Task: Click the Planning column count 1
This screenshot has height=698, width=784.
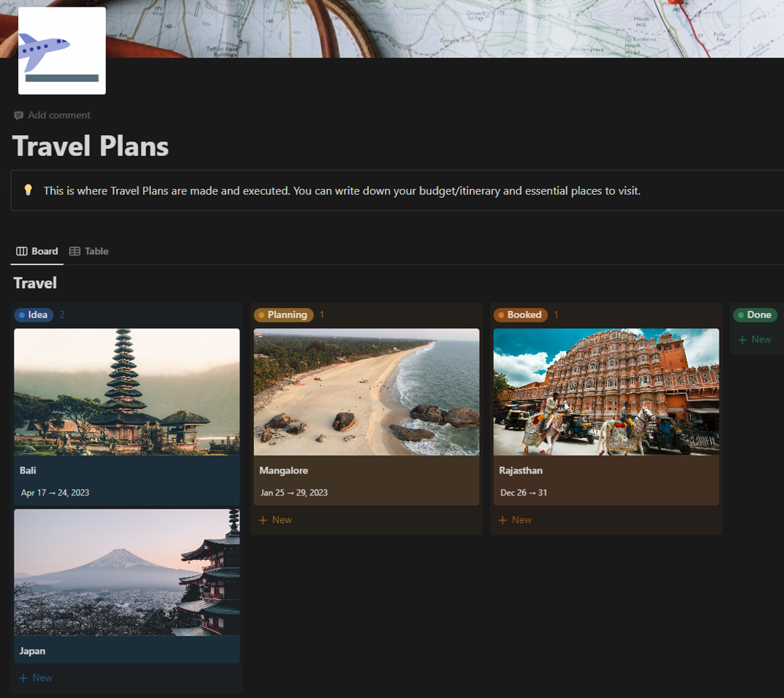Action: 322,314
